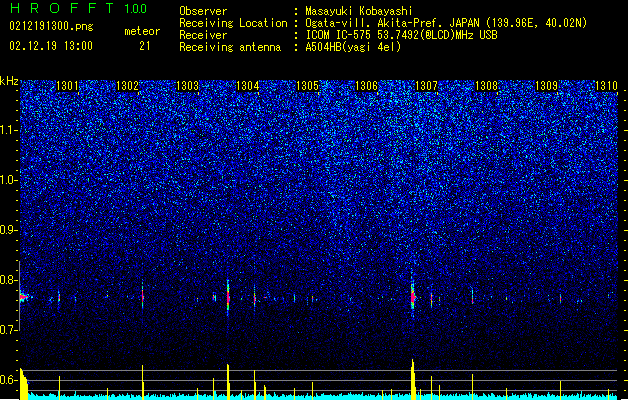Click the 1304 time marker
629x400 pixels.
(248, 86)
